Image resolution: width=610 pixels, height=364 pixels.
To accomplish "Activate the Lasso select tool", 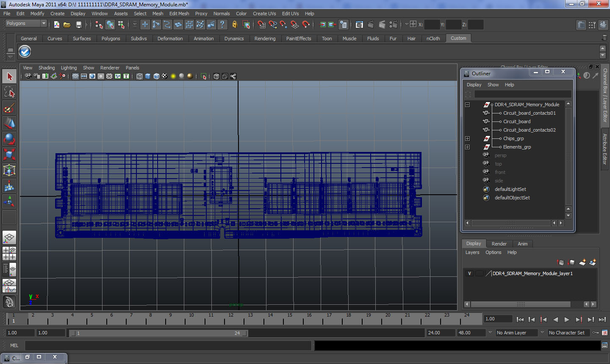I will [9, 92].
